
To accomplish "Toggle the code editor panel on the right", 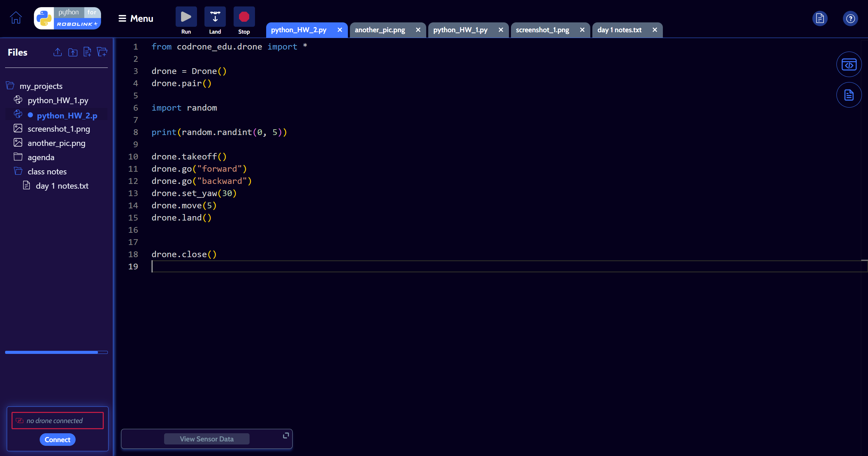I will click(849, 64).
